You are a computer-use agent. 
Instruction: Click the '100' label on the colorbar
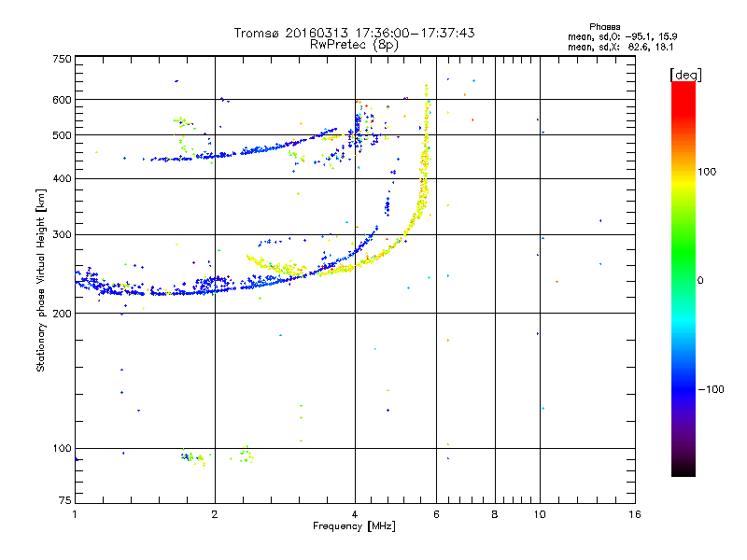point(707,172)
